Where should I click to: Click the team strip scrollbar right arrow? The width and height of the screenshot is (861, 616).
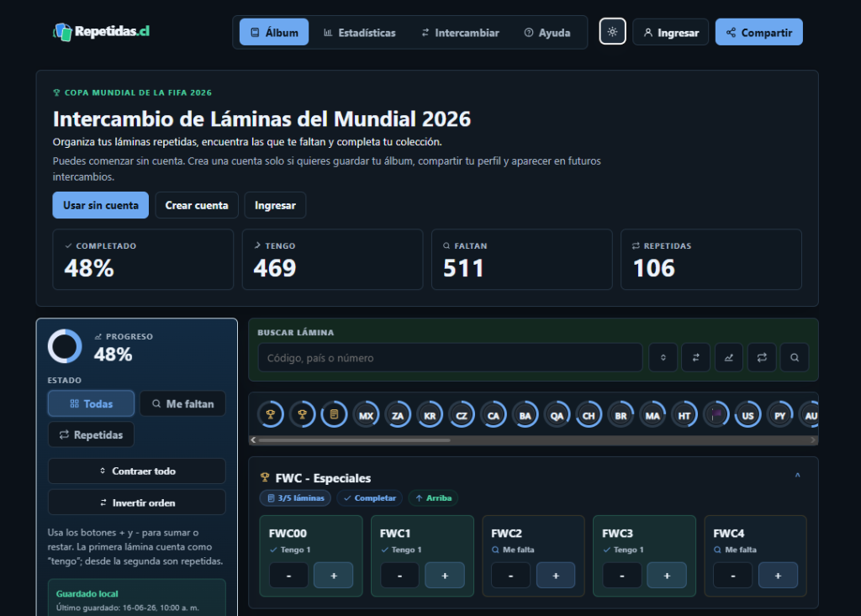pyautogui.click(x=813, y=440)
